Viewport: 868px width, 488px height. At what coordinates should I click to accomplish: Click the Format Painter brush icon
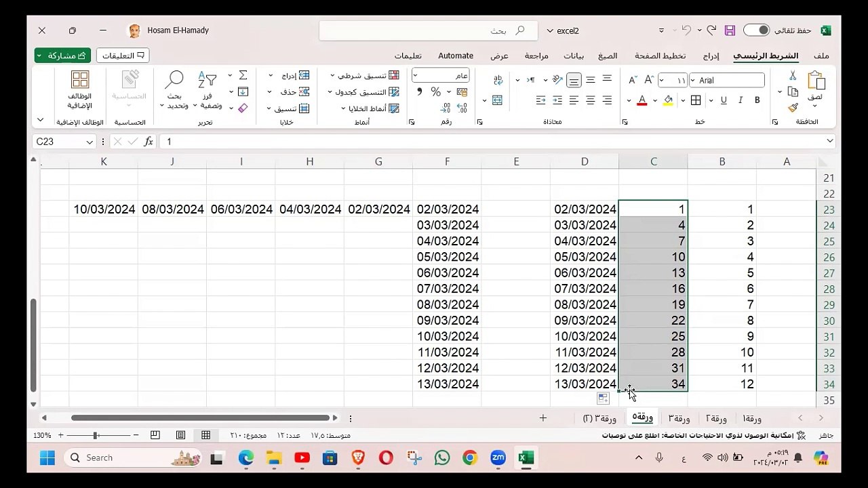[x=793, y=108]
